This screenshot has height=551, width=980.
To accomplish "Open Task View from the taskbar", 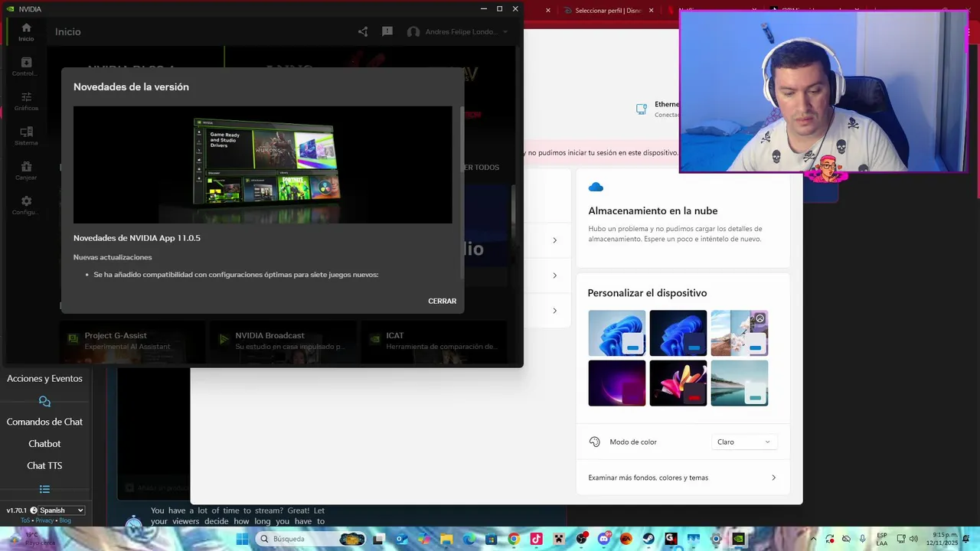I will [x=378, y=539].
